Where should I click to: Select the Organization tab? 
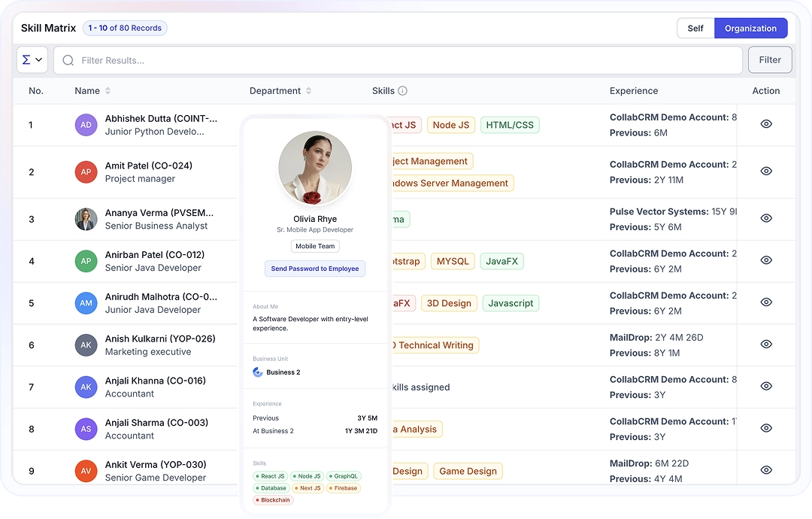coord(750,28)
